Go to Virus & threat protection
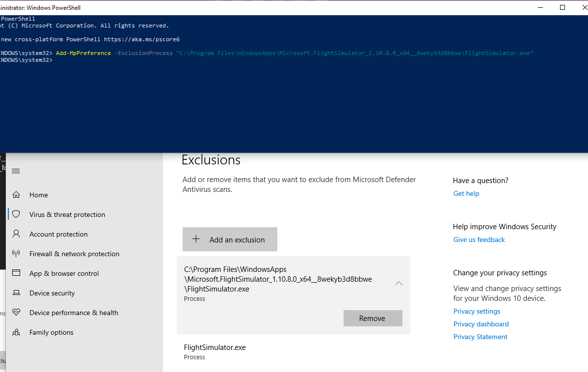 [67, 214]
